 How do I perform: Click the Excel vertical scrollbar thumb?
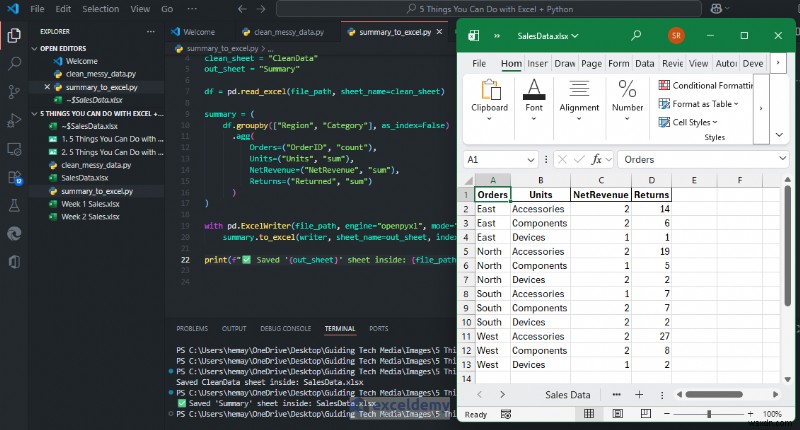pos(787,245)
